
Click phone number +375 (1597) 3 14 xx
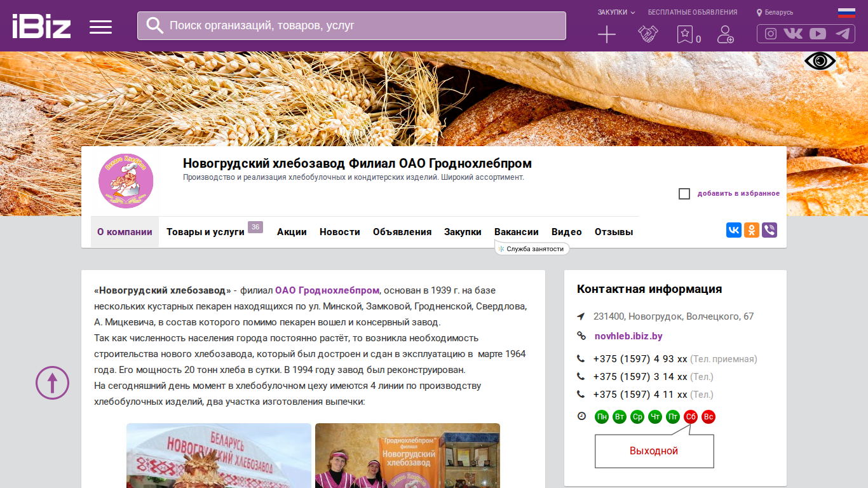tap(641, 377)
